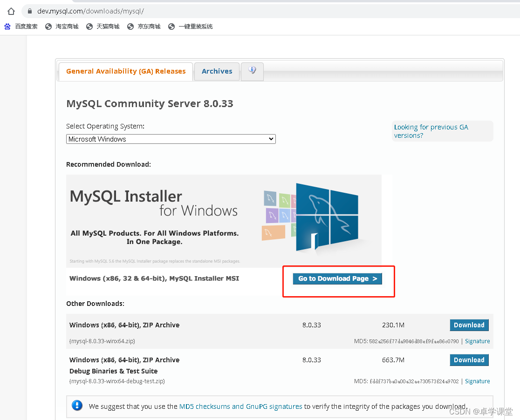Click the MD5 hash starting with 582a256f
The height and width of the screenshot is (420, 520).
pos(414,341)
